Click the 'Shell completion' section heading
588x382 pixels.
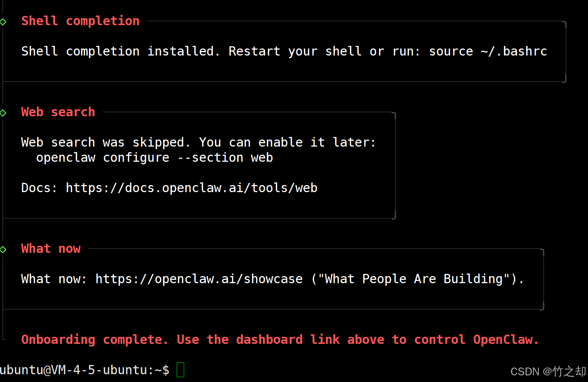[80, 21]
